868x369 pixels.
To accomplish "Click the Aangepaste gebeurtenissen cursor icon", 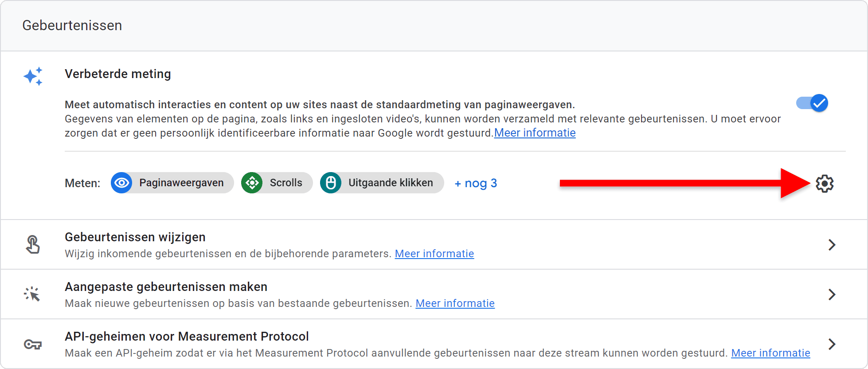I will 32,294.
